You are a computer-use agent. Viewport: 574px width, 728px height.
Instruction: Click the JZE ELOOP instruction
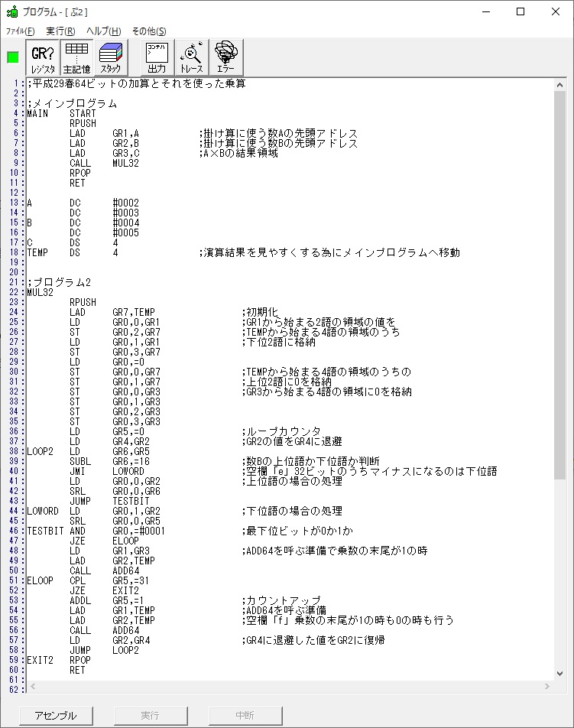tap(105, 541)
